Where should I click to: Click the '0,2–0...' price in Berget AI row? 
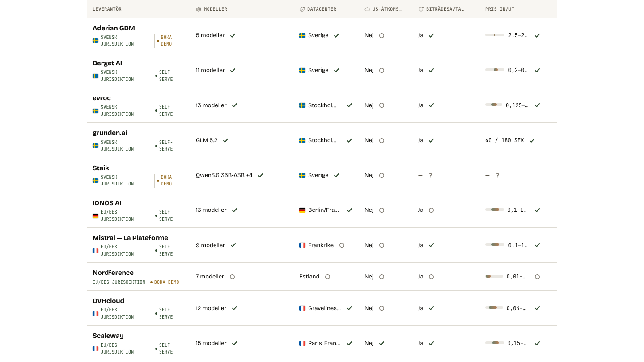click(518, 70)
